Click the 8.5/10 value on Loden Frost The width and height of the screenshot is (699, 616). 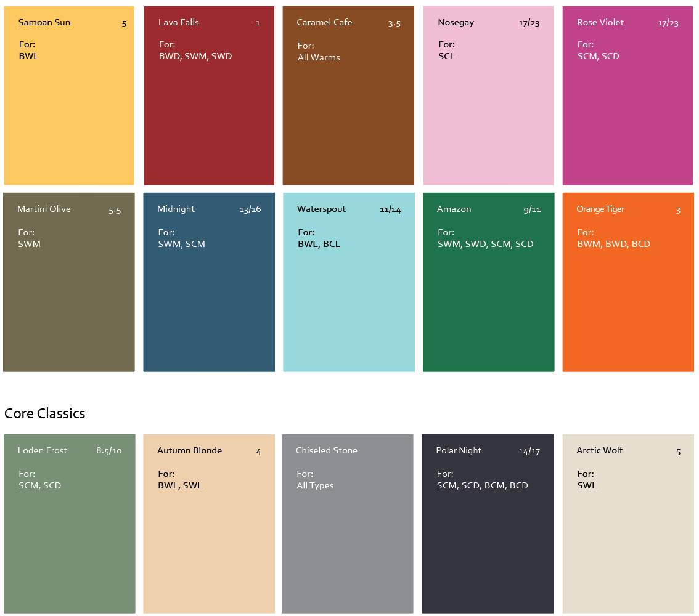108,451
